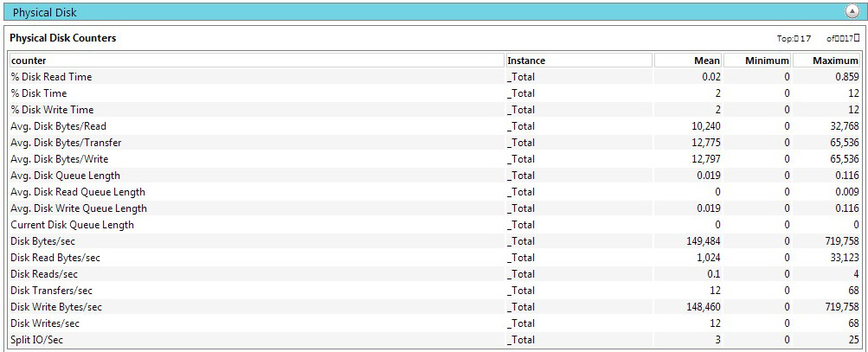The image size is (868, 352).
Task: Select the Avg. Disk Queue Length row
Action: tap(434, 176)
